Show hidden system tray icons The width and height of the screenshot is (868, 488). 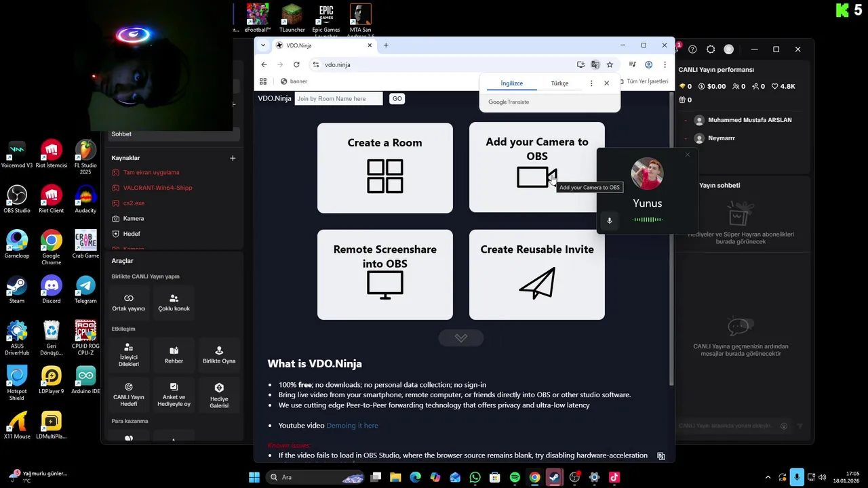tap(768, 477)
